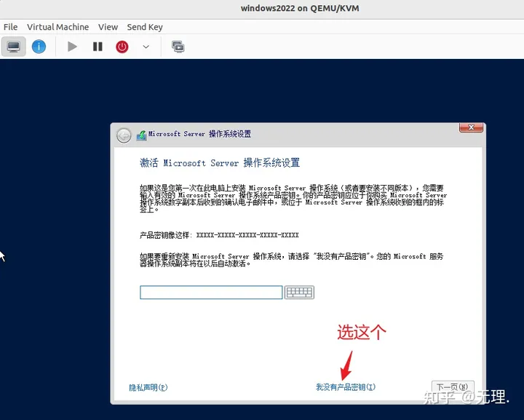Image resolution: width=524 pixels, height=420 pixels.
Task: Click the XXXXX-XXXXX-XXXXX-XXXXX-XXXXX key example
Action: pos(247,235)
